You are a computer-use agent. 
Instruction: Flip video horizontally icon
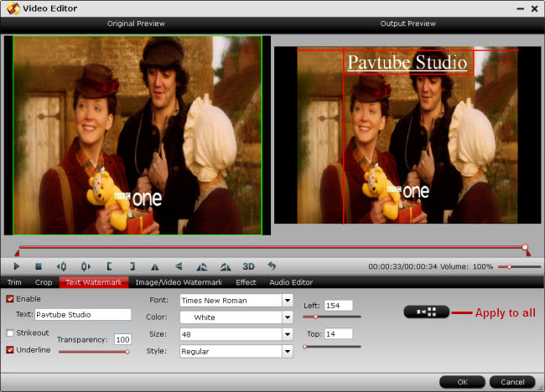pyautogui.click(x=155, y=266)
